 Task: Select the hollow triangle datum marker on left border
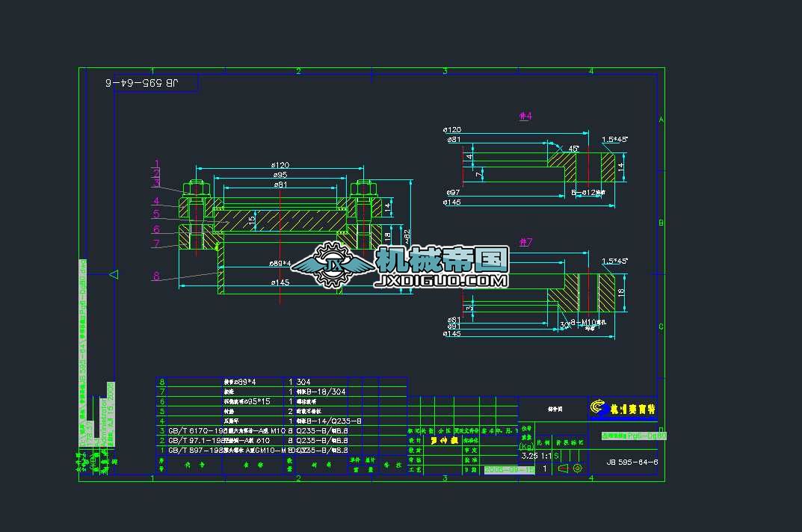click(x=113, y=274)
